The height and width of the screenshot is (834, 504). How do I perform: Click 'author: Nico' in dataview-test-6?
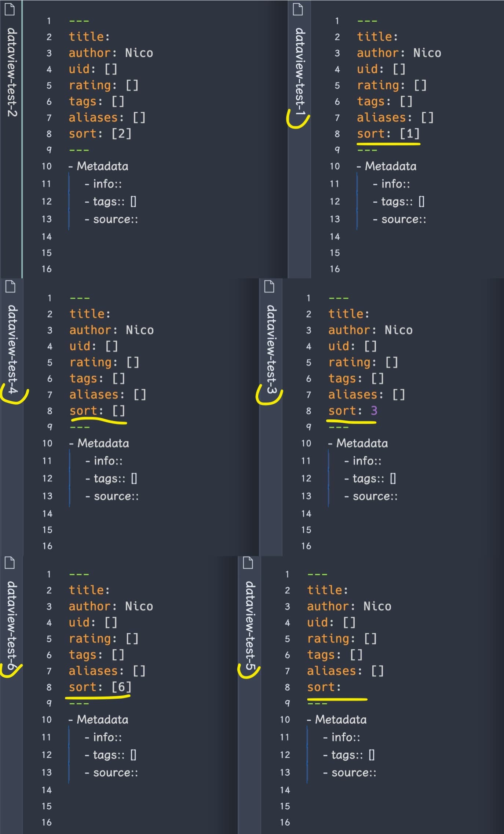[111, 606]
